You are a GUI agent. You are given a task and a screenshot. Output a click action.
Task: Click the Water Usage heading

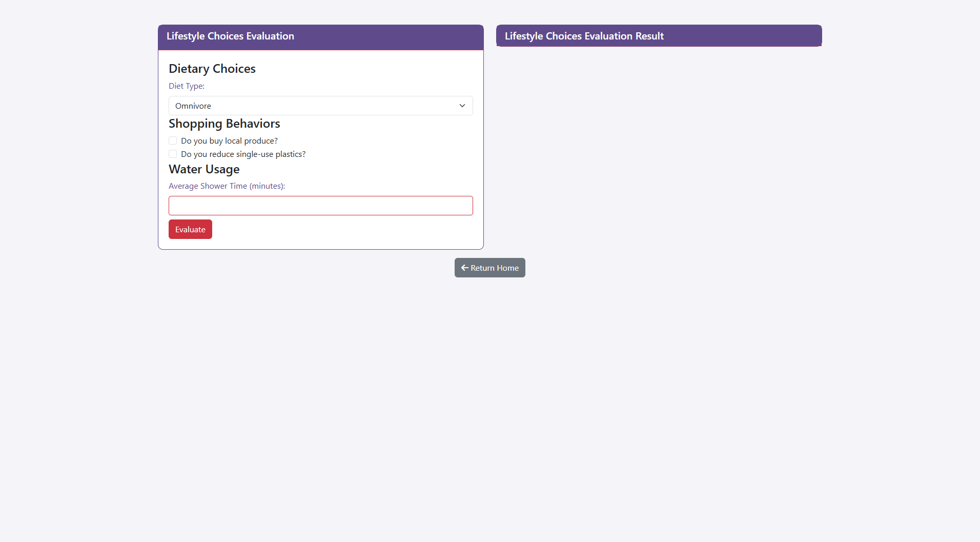point(204,169)
